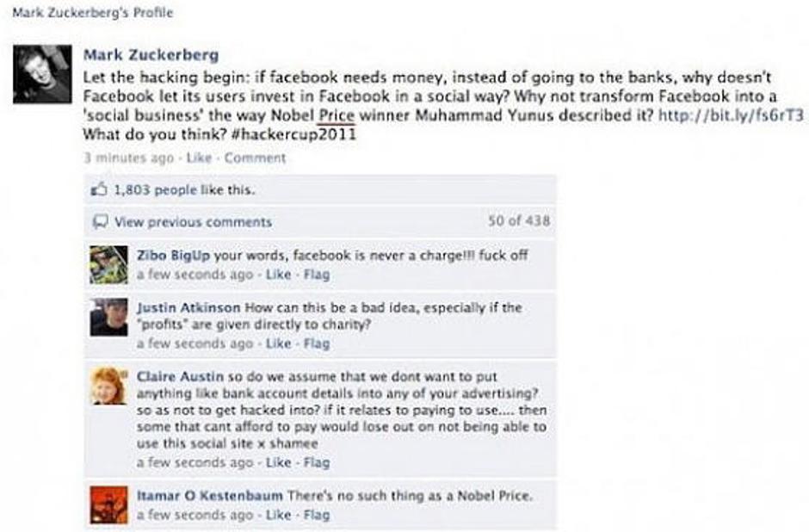This screenshot has height=532, width=809.
Task: Click Itamar O Kestenbaum's avatar thumbnail
Action: (108, 505)
